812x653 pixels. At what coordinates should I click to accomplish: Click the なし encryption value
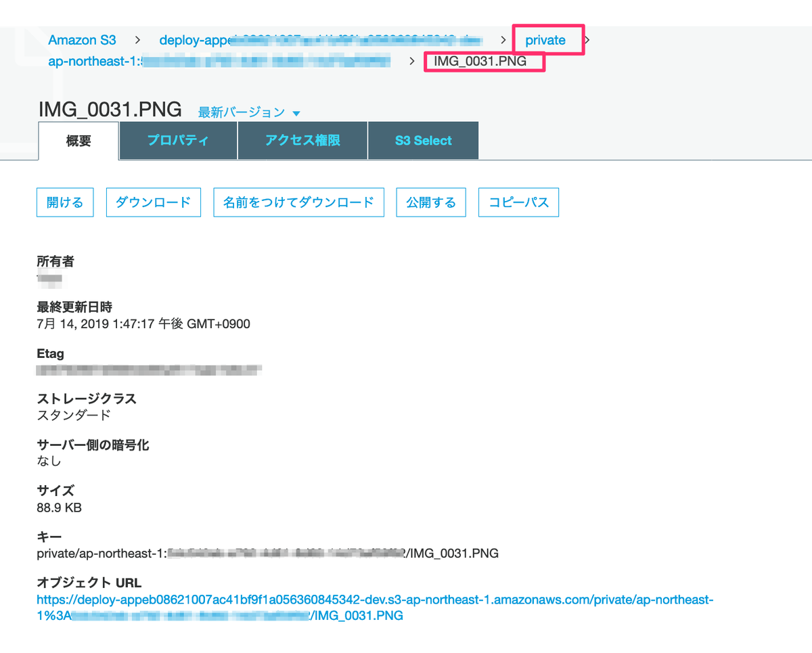click(x=49, y=461)
